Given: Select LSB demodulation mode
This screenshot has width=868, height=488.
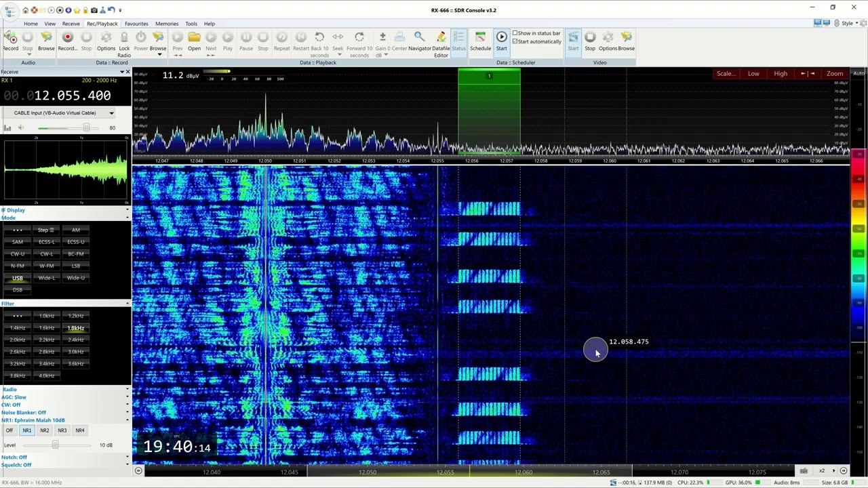Looking at the screenshot, I should click(76, 266).
